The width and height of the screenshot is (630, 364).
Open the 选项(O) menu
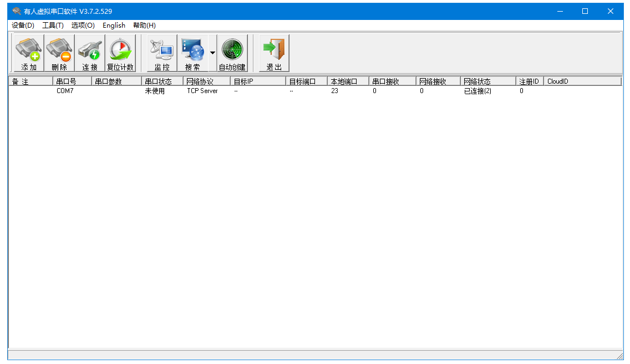pyautogui.click(x=83, y=25)
